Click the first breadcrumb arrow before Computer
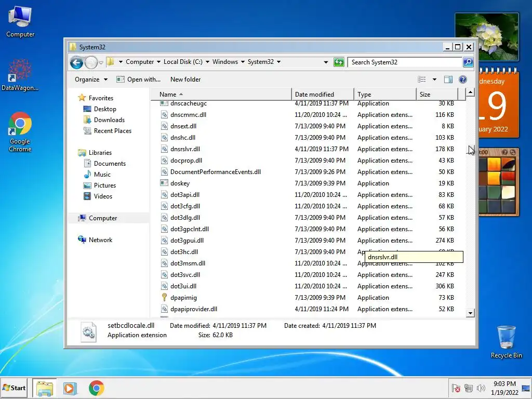 coord(121,62)
